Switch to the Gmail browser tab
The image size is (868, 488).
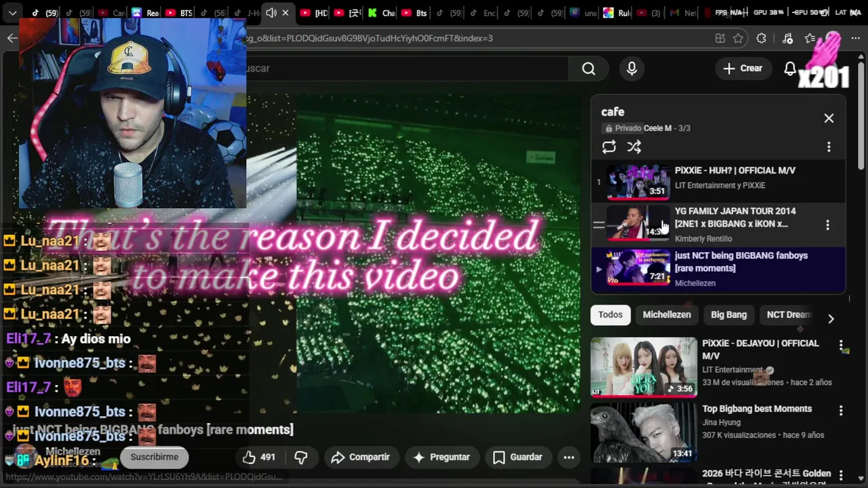[682, 13]
